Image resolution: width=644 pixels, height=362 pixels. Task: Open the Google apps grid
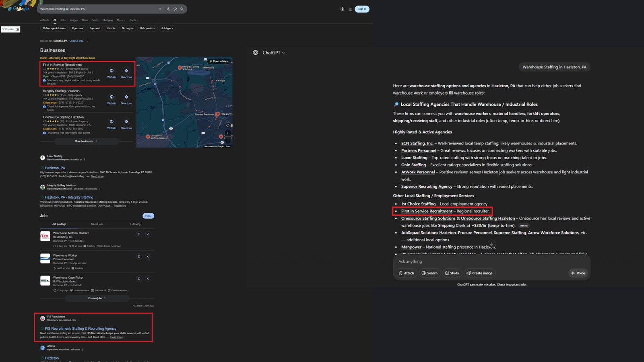click(350, 9)
